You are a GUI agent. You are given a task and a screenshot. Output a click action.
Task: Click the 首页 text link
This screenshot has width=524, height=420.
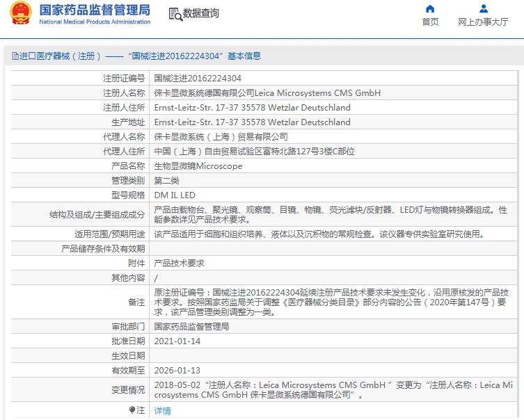tap(430, 22)
